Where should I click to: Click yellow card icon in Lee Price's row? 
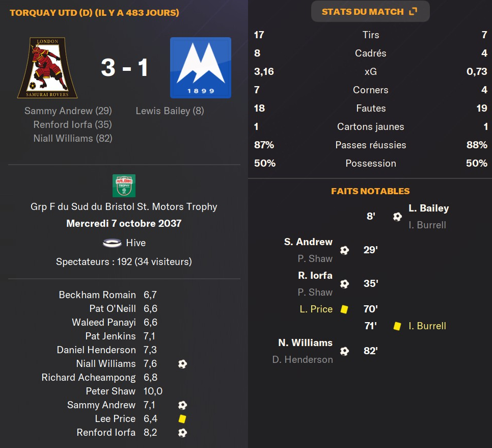[182, 419]
